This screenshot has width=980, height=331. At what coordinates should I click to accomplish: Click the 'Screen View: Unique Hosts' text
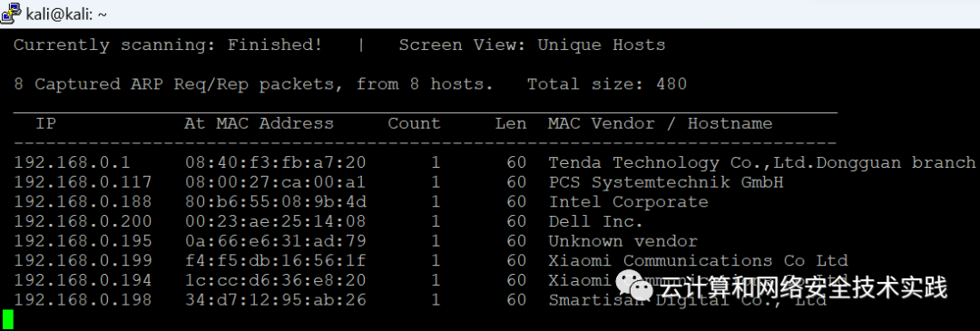532,45
